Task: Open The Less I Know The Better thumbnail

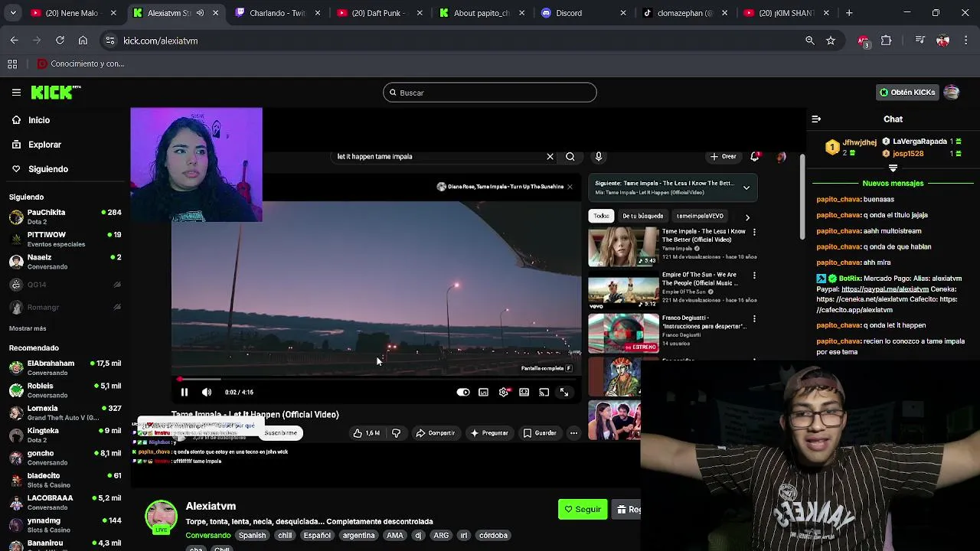Action: (x=623, y=247)
